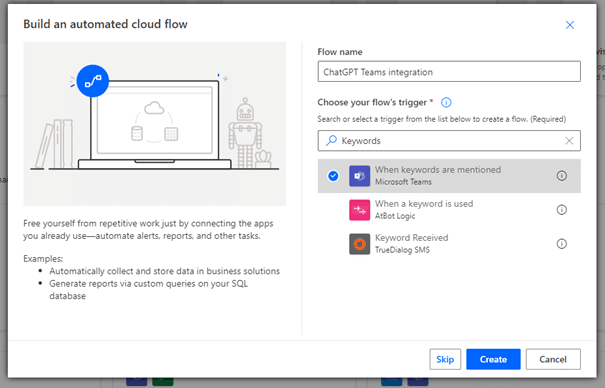
Task: Click the TrueDialog SMS text
Action: (x=402, y=250)
